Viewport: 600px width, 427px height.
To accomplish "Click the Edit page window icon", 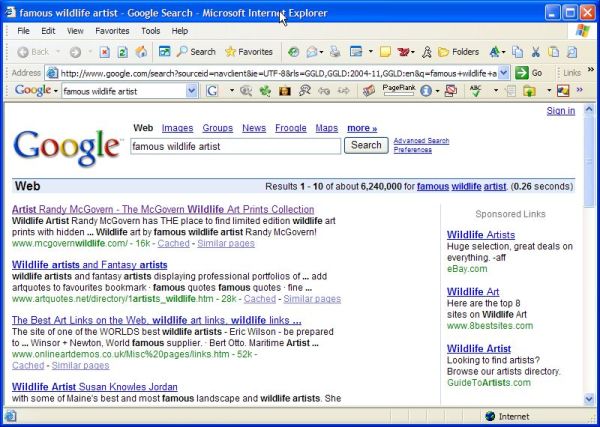I will click(x=356, y=52).
